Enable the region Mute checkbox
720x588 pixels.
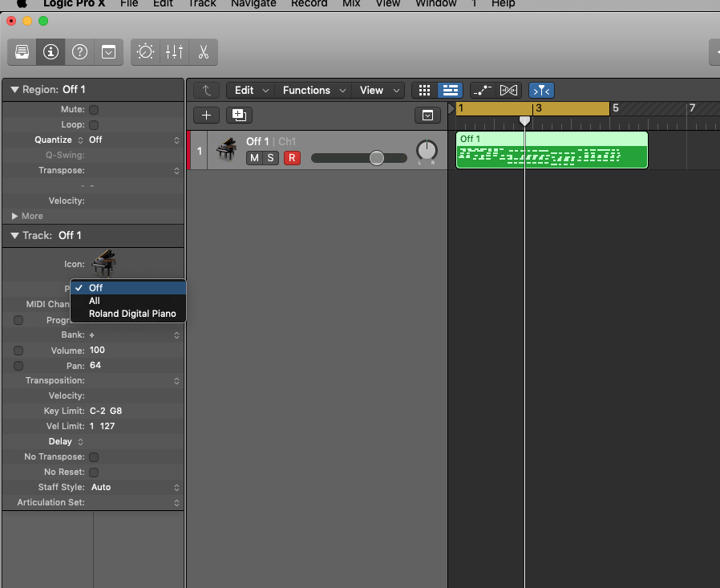[x=94, y=110]
